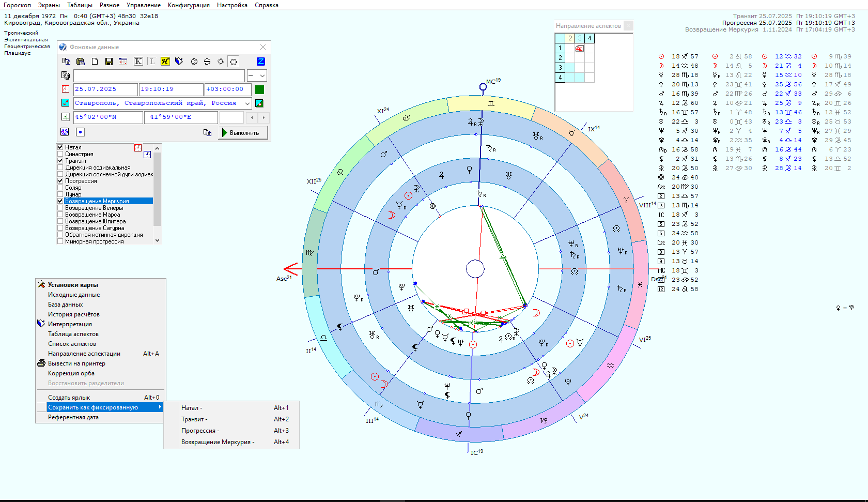Click the clipboard paste icon
The width and height of the screenshot is (868, 502).
point(81,62)
